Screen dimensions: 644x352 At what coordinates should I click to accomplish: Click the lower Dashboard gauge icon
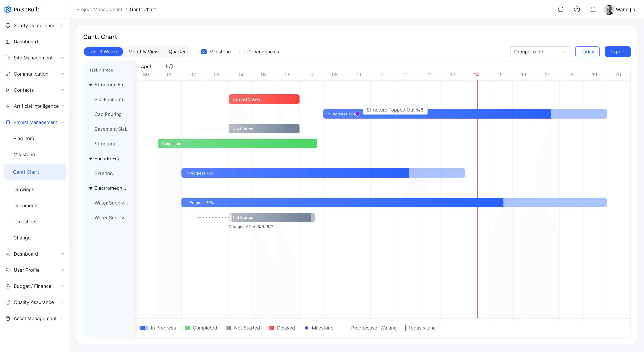pyautogui.click(x=8, y=254)
